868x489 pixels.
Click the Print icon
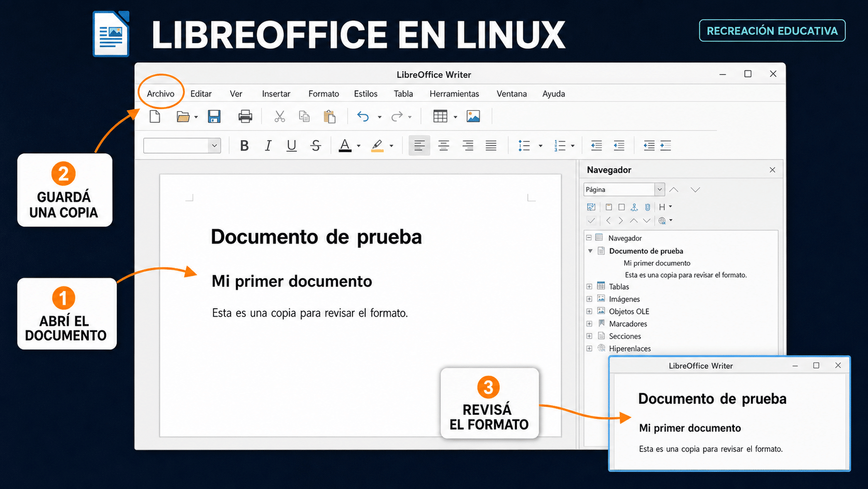[x=245, y=116]
